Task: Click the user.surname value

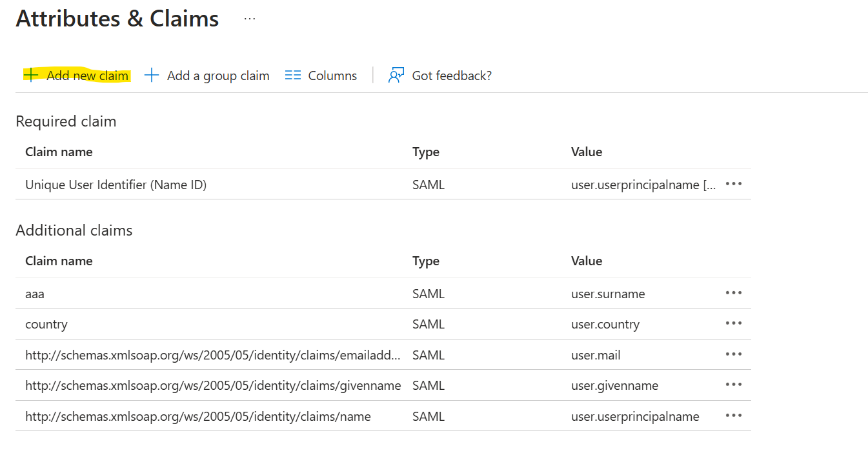Action: [x=608, y=294]
